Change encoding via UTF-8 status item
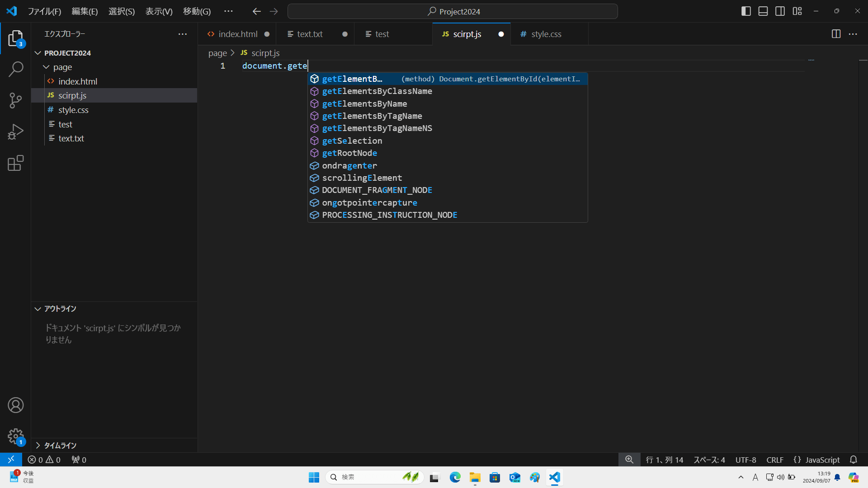Screen dimensions: 868x488 745,460
